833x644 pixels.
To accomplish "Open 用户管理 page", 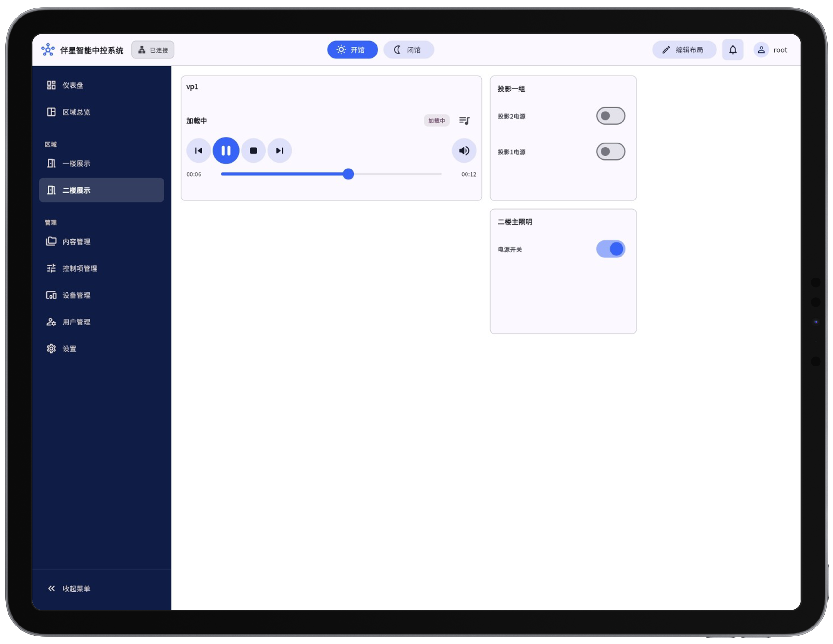I will [101, 322].
